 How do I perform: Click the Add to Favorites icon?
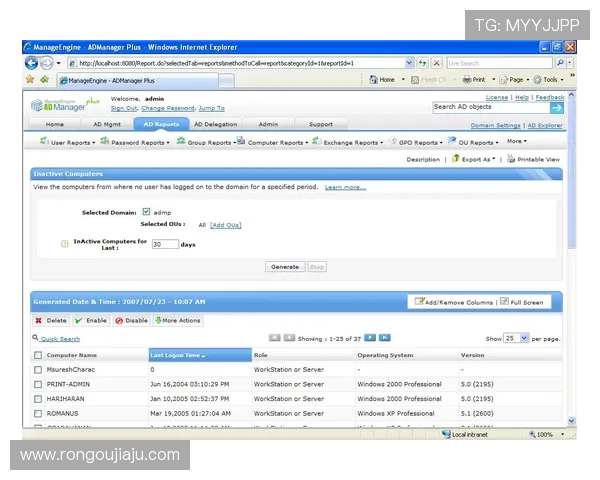point(44,80)
